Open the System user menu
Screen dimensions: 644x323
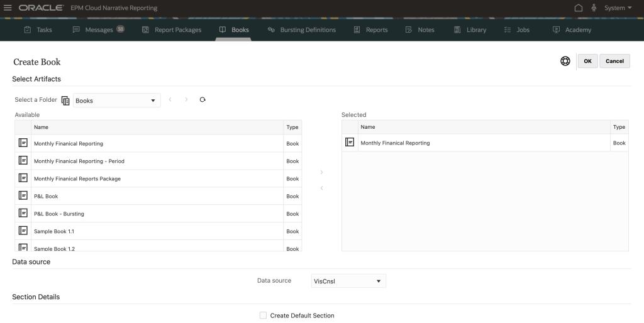point(618,8)
